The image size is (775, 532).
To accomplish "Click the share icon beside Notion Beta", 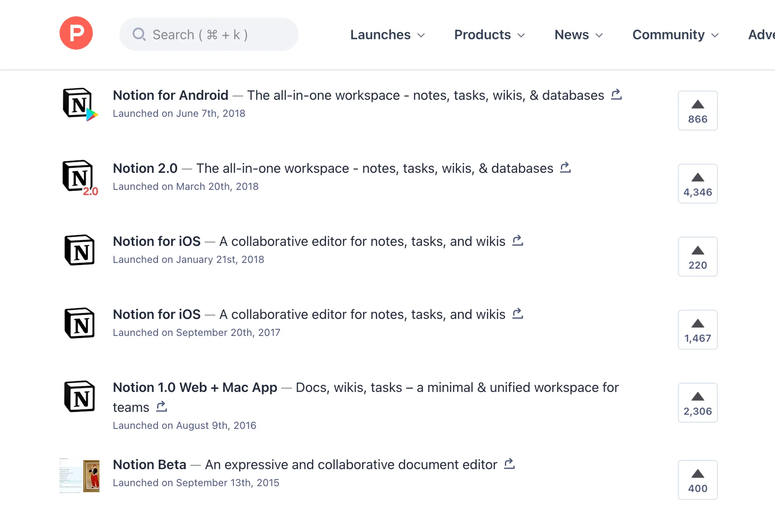I will 509,464.
